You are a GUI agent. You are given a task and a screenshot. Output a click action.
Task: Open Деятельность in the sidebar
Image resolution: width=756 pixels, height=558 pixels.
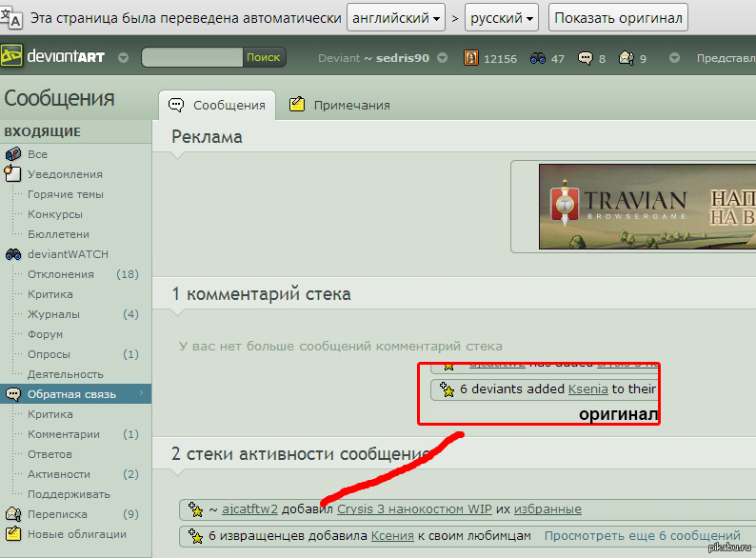tap(65, 374)
